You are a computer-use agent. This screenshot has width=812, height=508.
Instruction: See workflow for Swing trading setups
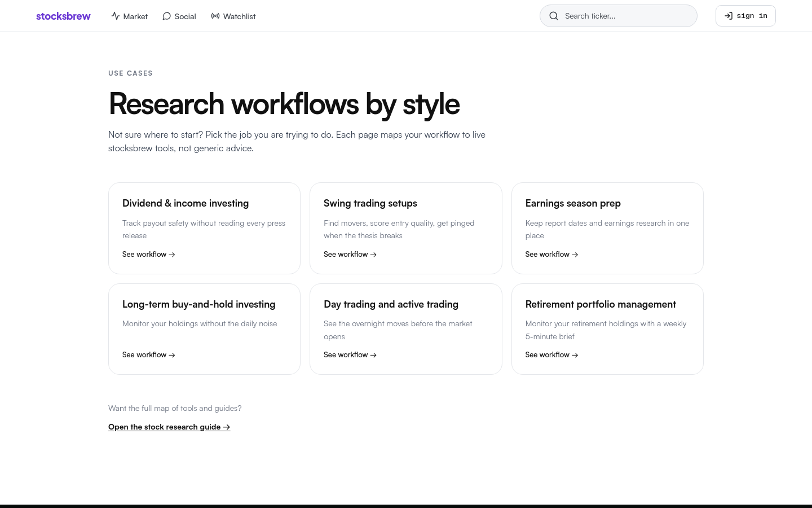(350, 255)
